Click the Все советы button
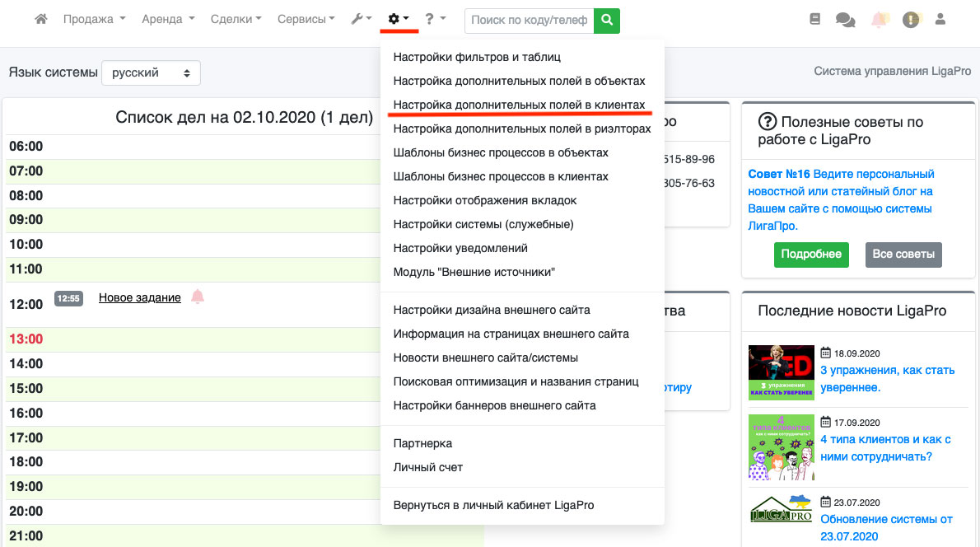The image size is (980, 547). click(903, 255)
